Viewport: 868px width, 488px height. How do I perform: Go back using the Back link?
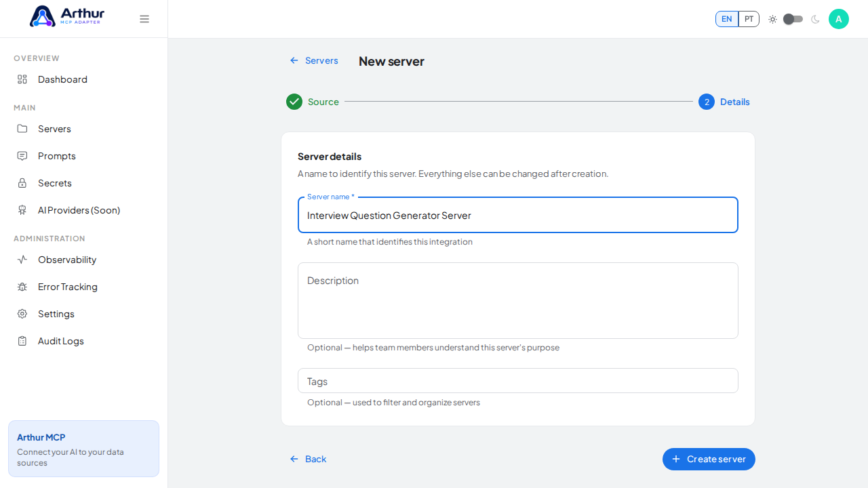coord(308,459)
